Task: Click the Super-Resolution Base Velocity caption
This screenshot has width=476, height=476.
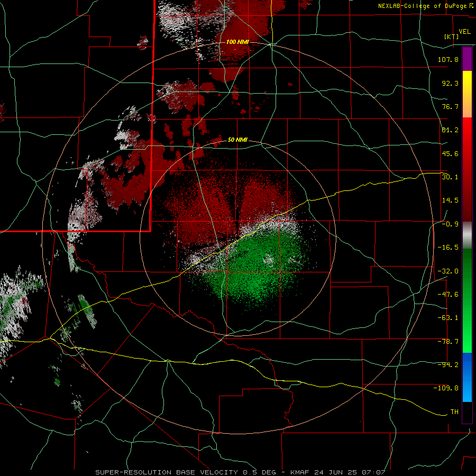Action: (241, 472)
